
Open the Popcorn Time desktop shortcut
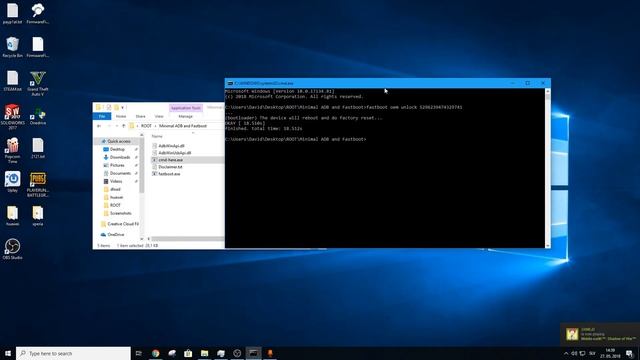12,150
